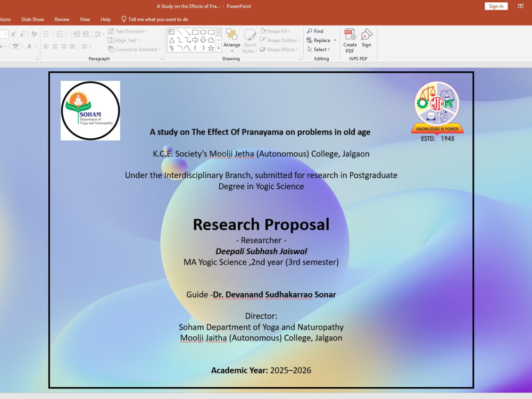
Task: Open the Help tab
Action: pyautogui.click(x=105, y=19)
